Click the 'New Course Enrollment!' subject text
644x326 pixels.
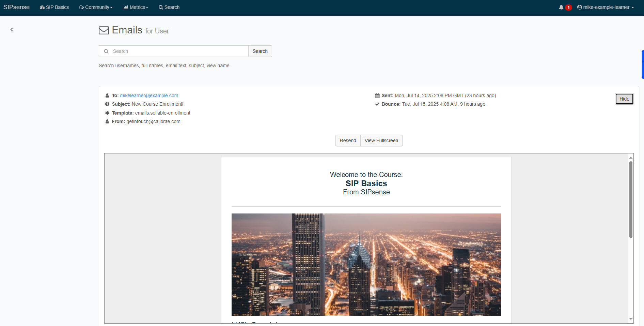pos(158,104)
